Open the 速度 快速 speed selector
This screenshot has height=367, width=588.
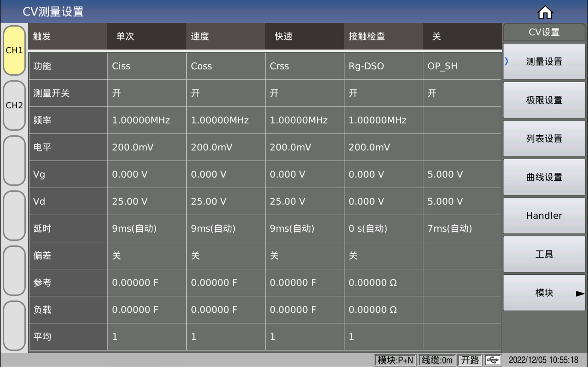[305, 36]
